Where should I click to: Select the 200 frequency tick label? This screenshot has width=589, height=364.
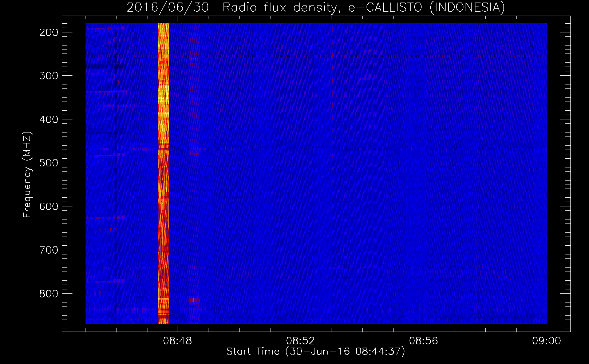pyautogui.click(x=49, y=32)
